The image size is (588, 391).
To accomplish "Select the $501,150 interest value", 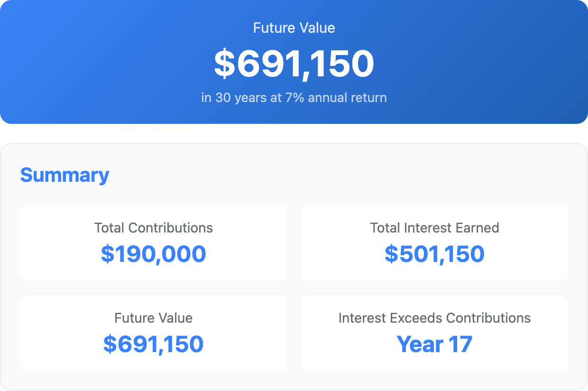I will click(x=434, y=254).
